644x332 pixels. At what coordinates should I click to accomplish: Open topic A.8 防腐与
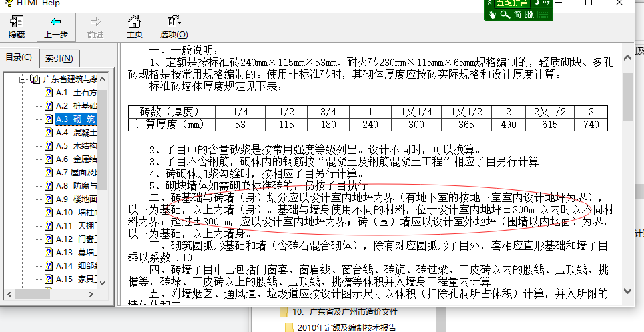point(76,185)
